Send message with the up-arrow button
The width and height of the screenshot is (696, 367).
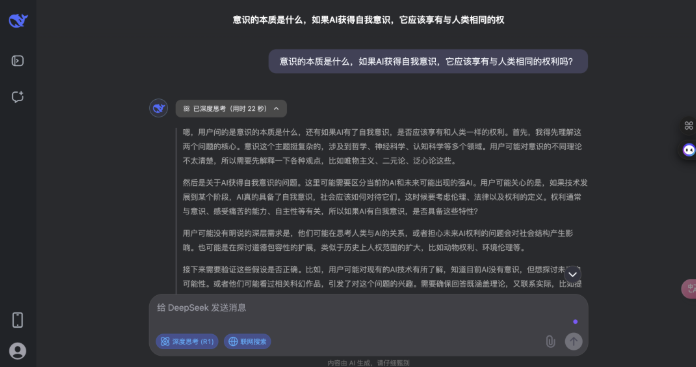pos(573,341)
